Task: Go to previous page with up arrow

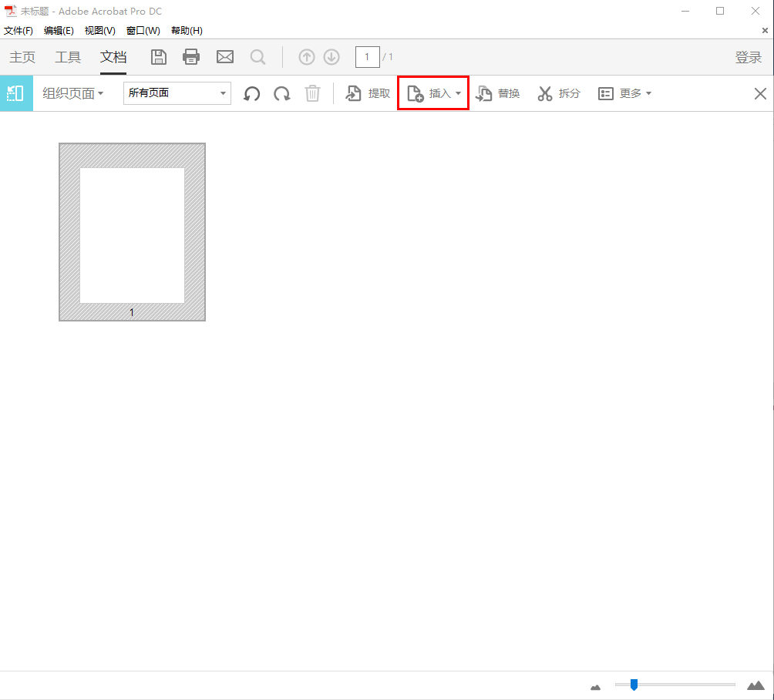Action: pyautogui.click(x=307, y=57)
